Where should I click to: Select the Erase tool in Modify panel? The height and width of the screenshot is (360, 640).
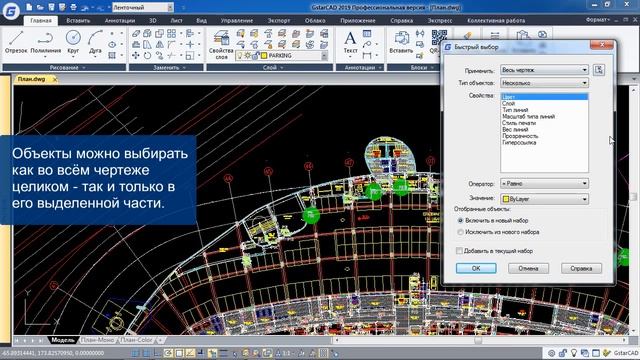pos(136,33)
